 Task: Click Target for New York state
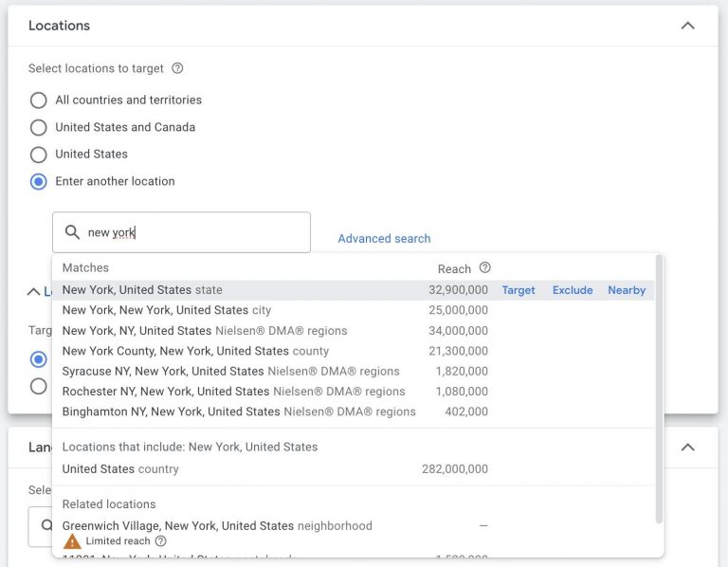tap(519, 290)
